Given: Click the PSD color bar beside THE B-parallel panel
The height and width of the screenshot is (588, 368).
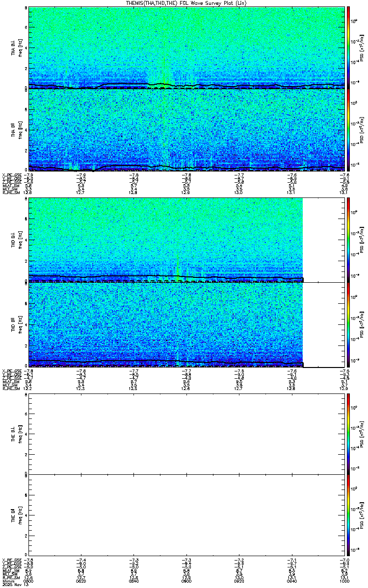Looking at the screenshot, I should point(349,515).
